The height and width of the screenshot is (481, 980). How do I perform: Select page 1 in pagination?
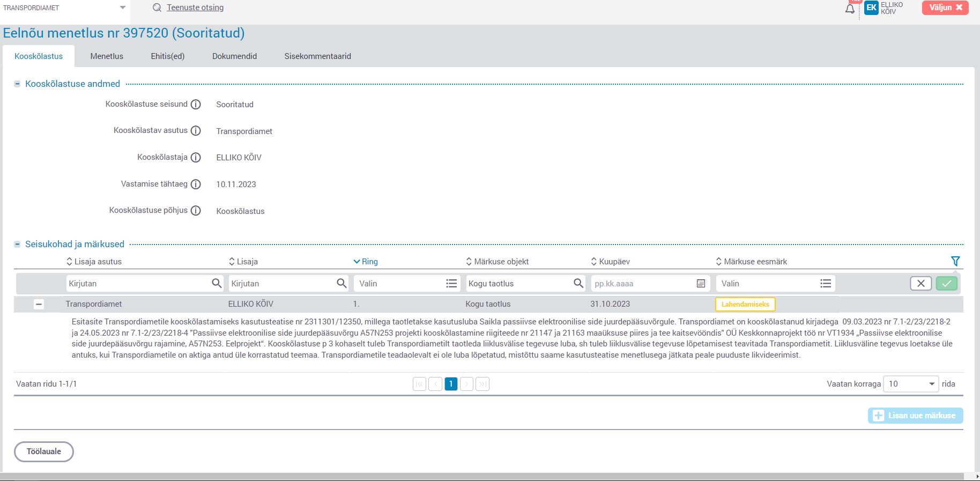(451, 384)
